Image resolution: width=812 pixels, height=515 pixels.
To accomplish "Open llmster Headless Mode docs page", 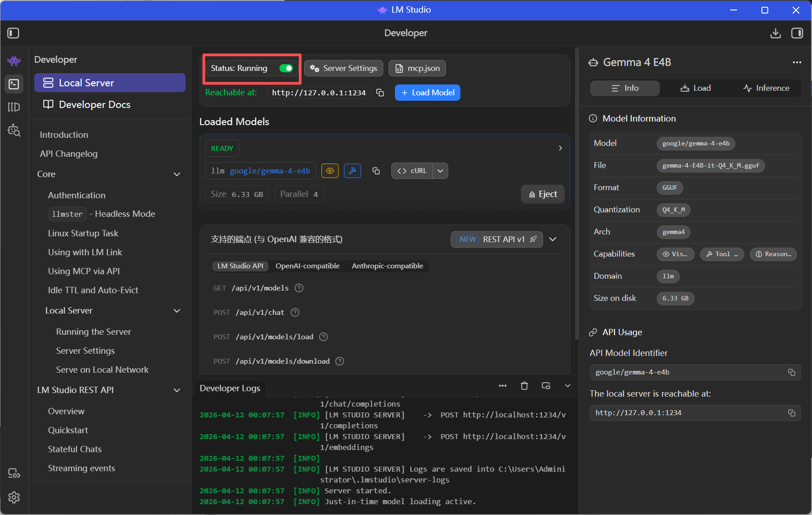I will pos(102,214).
